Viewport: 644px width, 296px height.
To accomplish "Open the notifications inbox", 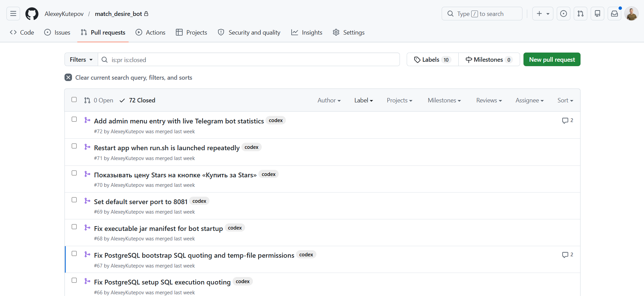I will point(614,14).
